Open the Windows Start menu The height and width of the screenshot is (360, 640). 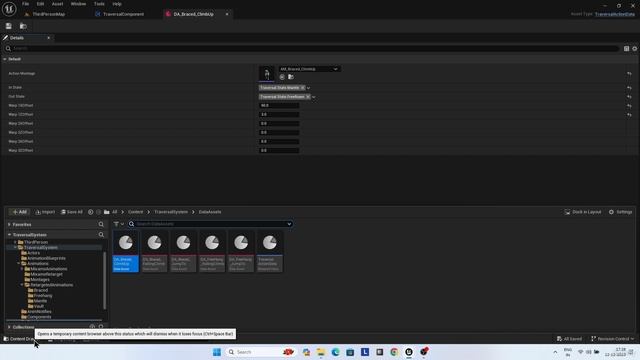217,352
